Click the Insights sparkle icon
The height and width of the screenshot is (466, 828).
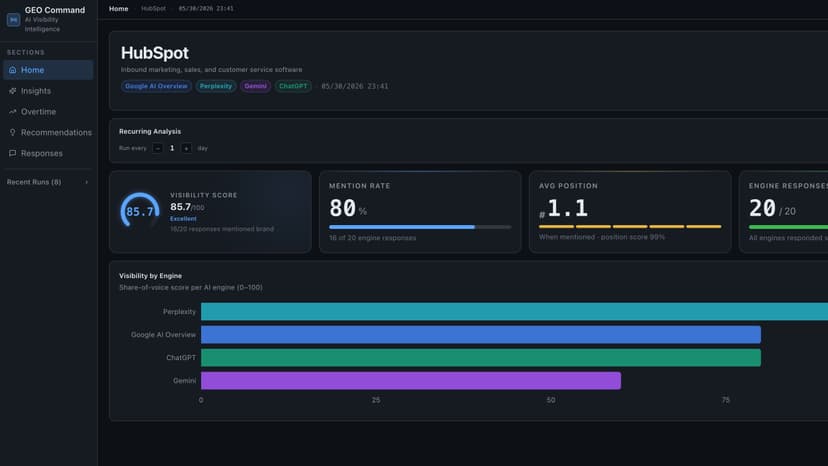13,91
